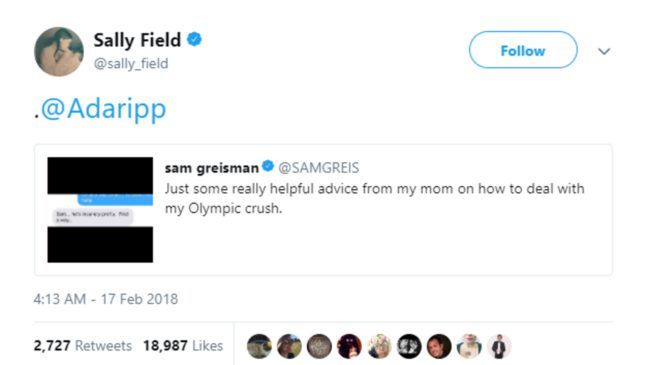Open the @Adaripp mention link
650x365 pixels.
103,110
